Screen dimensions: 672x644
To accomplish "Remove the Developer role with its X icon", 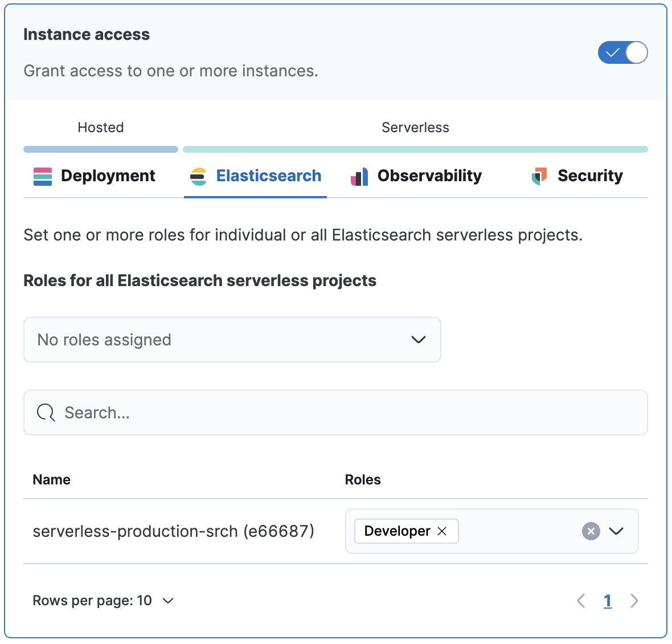I will [442, 531].
